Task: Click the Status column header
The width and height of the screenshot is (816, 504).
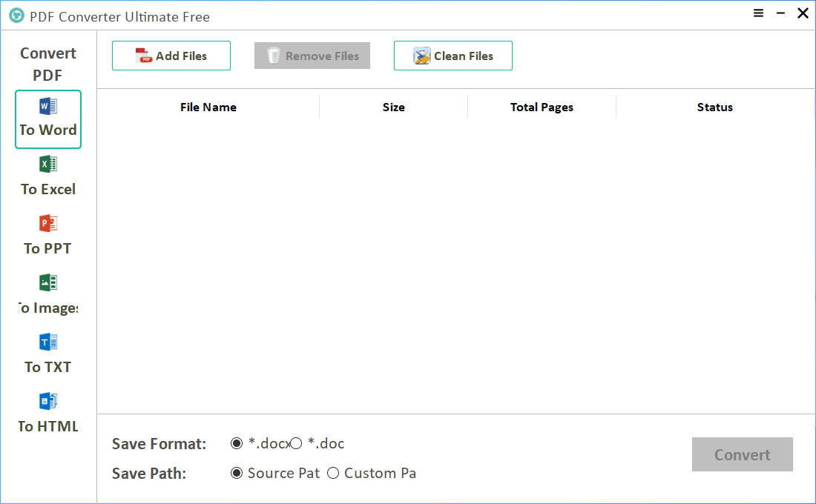Action: coord(715,107)
